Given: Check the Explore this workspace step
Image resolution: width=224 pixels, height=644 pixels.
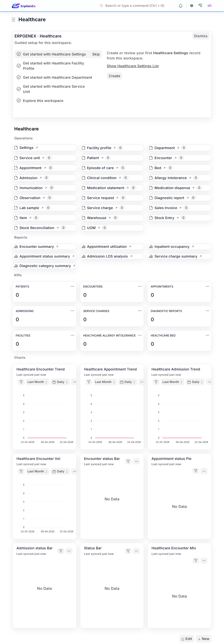Looking at the screenshot, I should click(19, 100).
